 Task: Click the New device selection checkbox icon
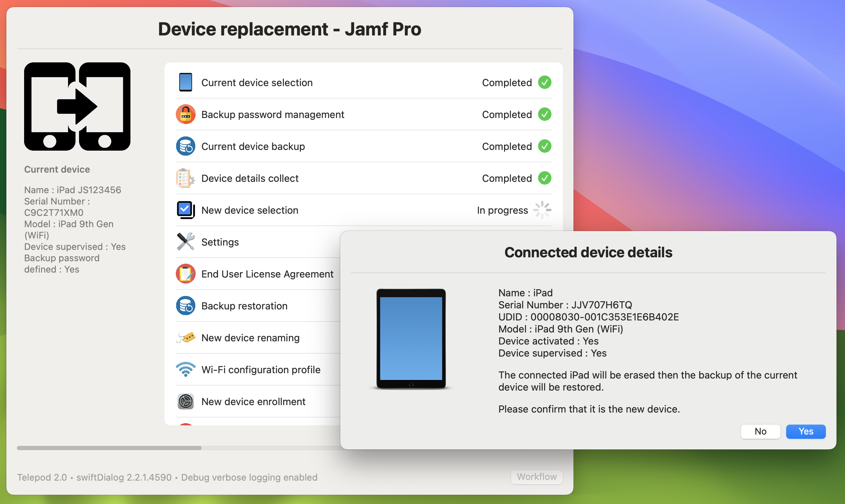point(185,210)
